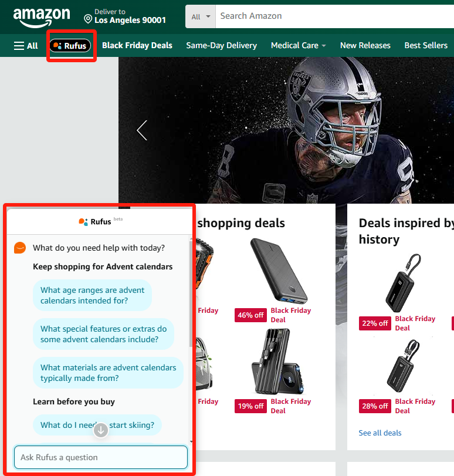
Task: Open the Rufus assistant button
Action: click(x=70, y=46)
